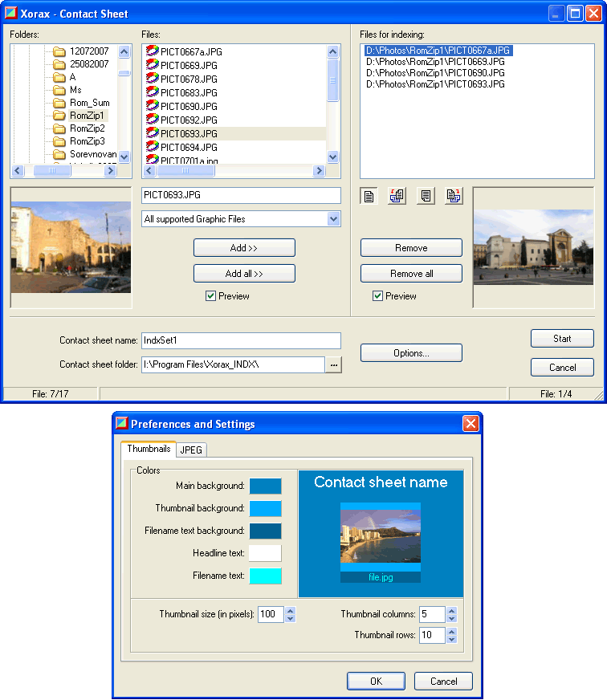Click the document icon with red left arrow
The image size is (607, 700).
pyautogui.click(x=397, y=197)
